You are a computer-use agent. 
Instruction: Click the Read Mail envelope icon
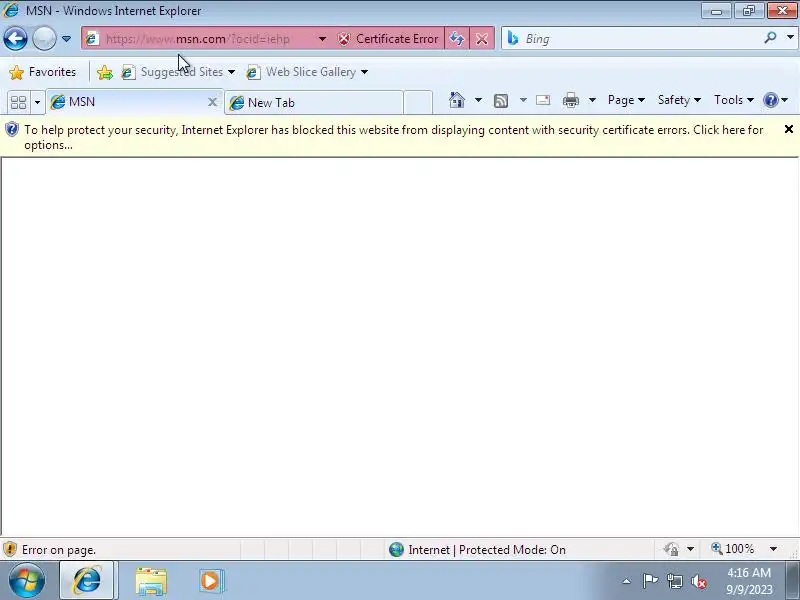(543, 100)
